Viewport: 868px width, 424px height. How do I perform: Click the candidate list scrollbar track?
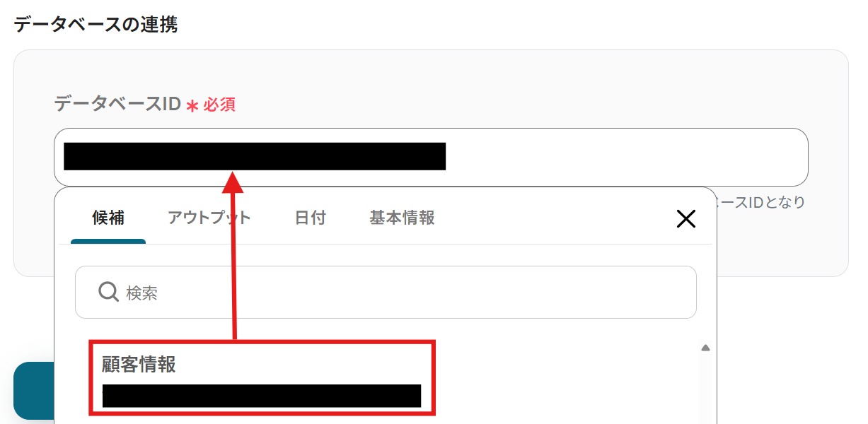point(705,385)
